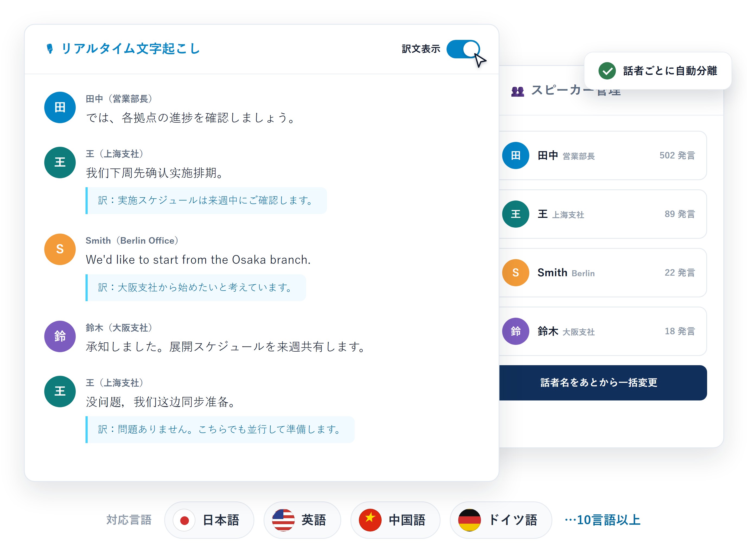Click the リアルタイム文字起こし heading

(x=131, y=49)
